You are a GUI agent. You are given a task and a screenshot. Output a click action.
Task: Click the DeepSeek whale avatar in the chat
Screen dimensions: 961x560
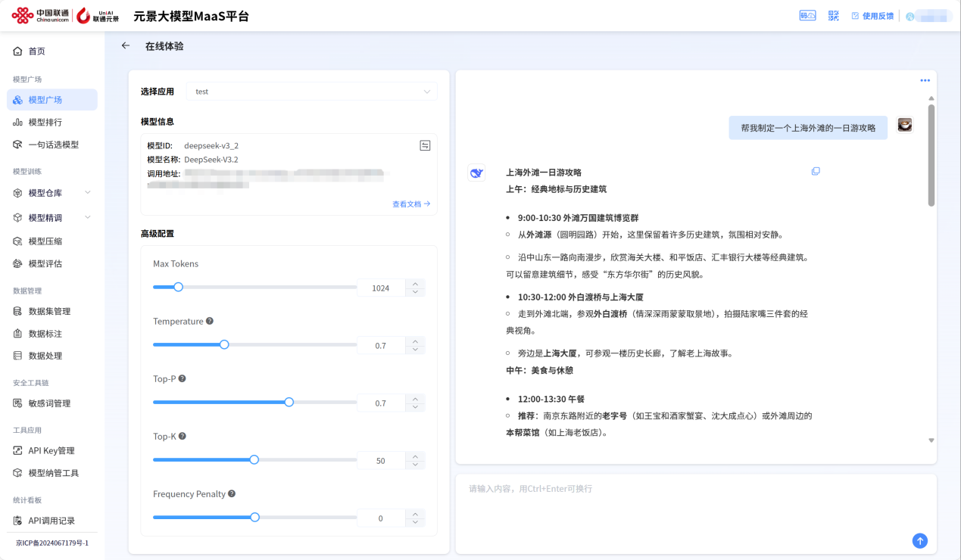pyautogui.click(x=476, y=173)
